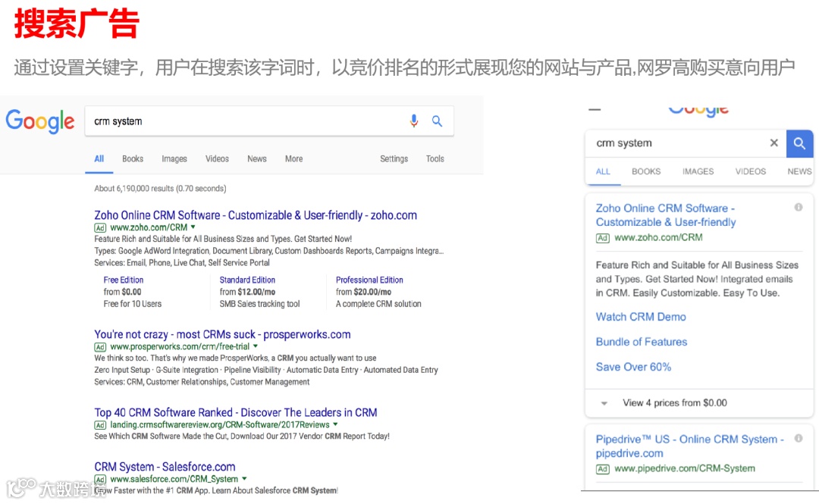Image resolution: width=819 pixels, height=504 pixels.
Task: Open the Free Edition sitelink
Action: [x=124, y=280]
